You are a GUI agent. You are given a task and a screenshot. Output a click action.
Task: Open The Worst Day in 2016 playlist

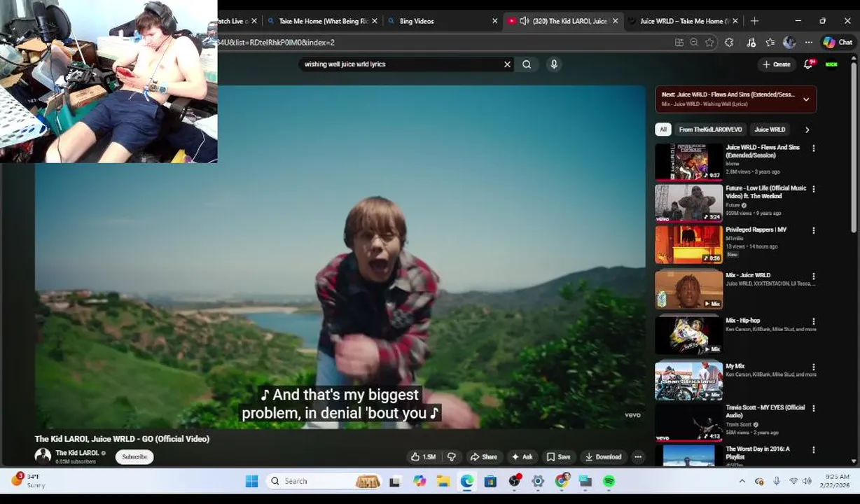tap(688, 455)
